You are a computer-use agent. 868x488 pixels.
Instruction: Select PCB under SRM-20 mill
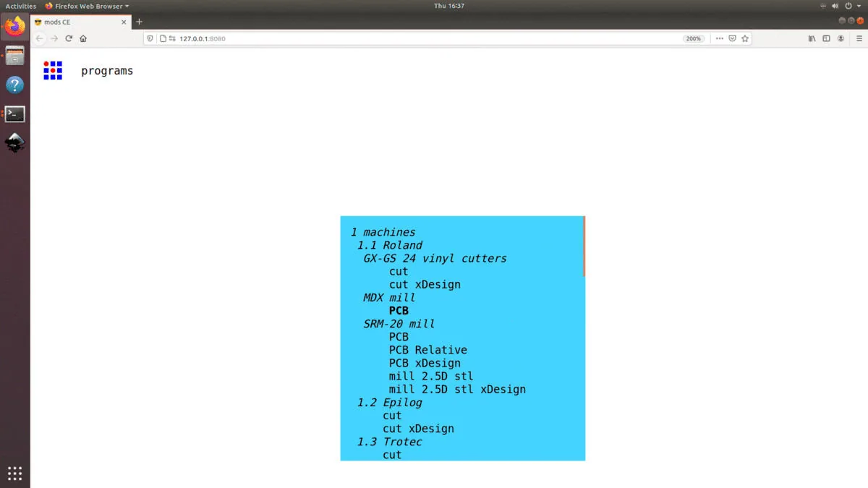point(399,337)
